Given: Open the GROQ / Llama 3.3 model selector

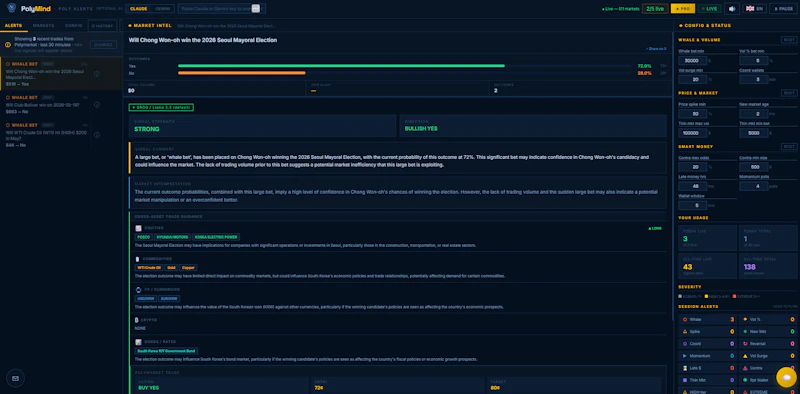Looking at the screenshot, I should click(161, 108).
